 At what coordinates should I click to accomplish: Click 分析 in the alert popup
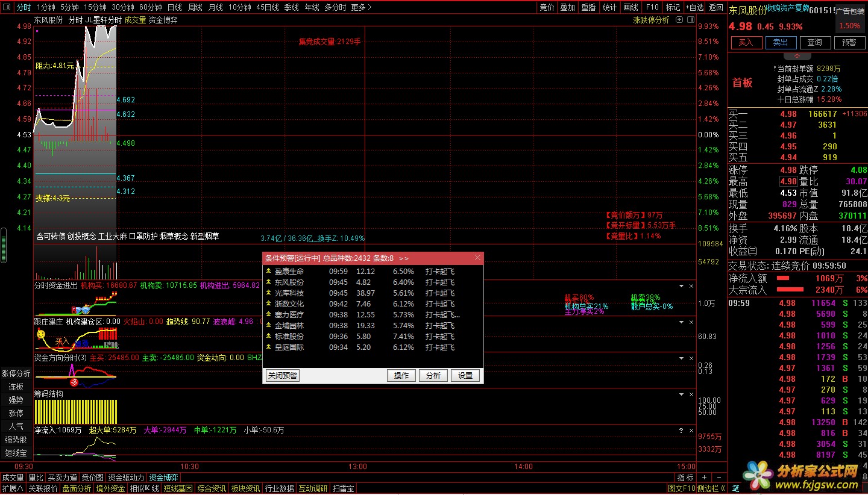pyautogui.click(x=433, y=375)
